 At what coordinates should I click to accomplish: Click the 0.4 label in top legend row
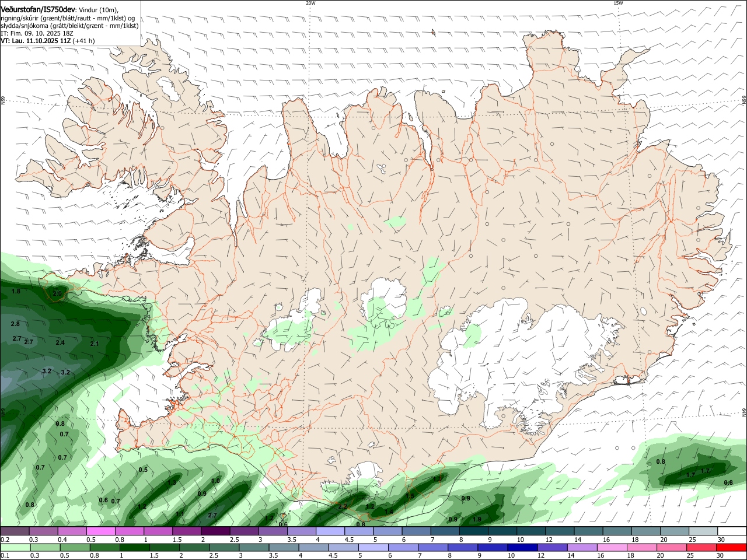pyautogui.click(x=62, y=540)
